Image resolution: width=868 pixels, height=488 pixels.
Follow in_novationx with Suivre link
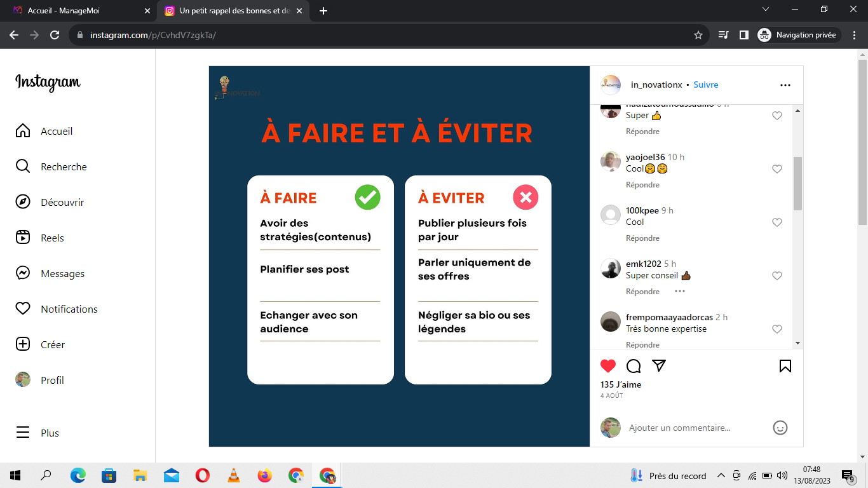pyautogui.click(x=705, y=85)
